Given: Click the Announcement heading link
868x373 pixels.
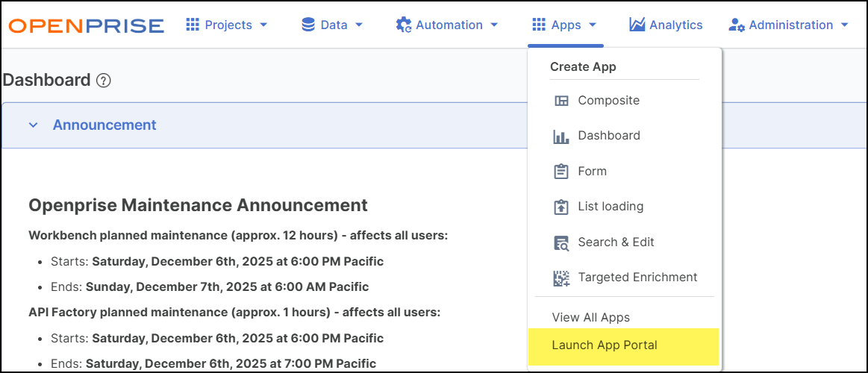Looking at the screenshot, I should (x=104, y=125).
